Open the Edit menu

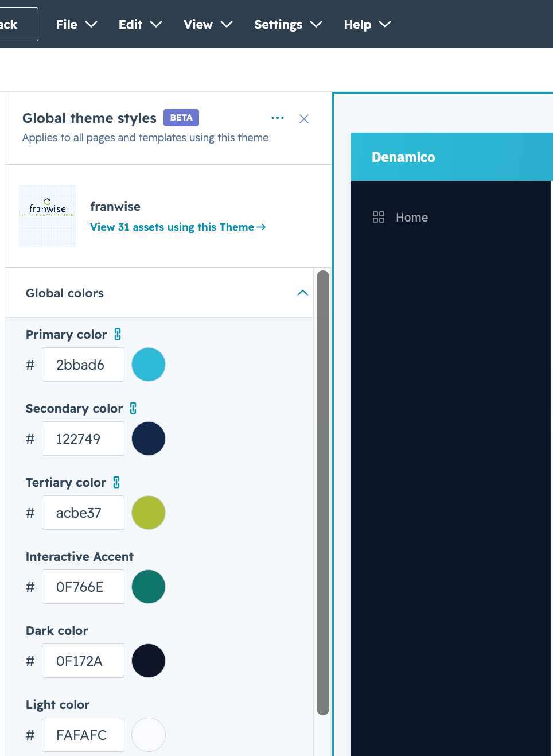pyautogui.click(x=140, y=24)
